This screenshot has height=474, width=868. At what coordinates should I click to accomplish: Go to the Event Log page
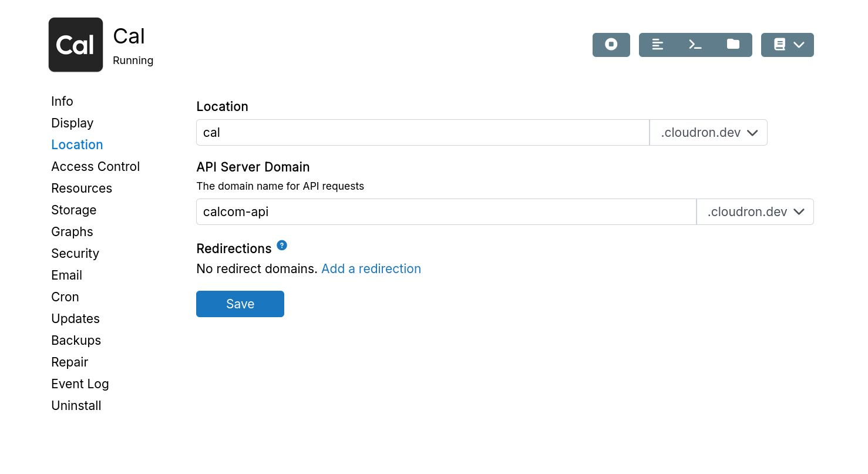(x=80, y=384)
